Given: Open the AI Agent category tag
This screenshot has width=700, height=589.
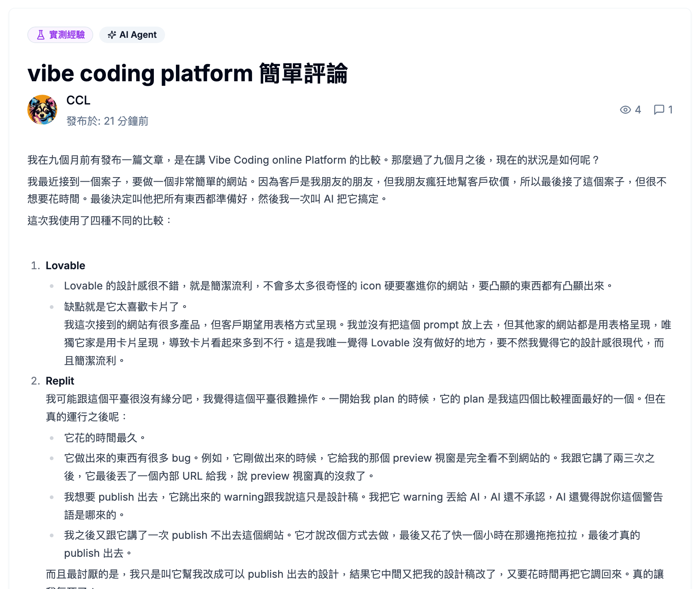Looking at the screenshot, I should point(132,35).
